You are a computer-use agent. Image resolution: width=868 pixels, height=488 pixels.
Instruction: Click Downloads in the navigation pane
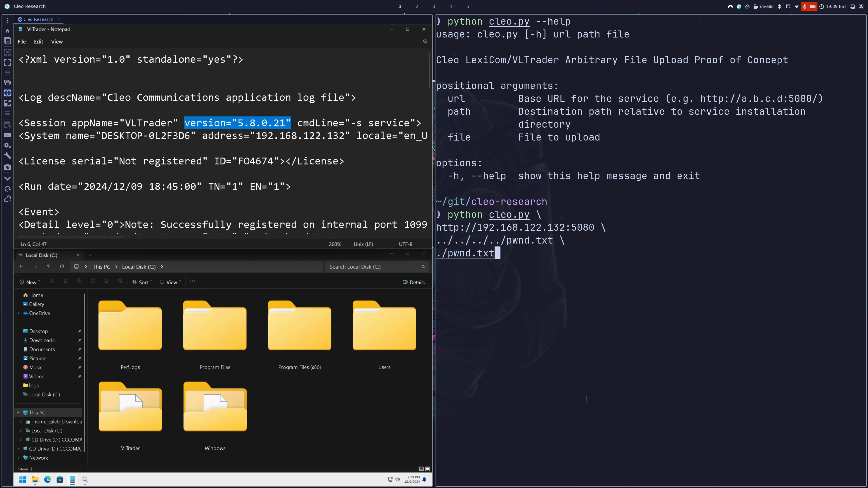click(x=42, y=340)
